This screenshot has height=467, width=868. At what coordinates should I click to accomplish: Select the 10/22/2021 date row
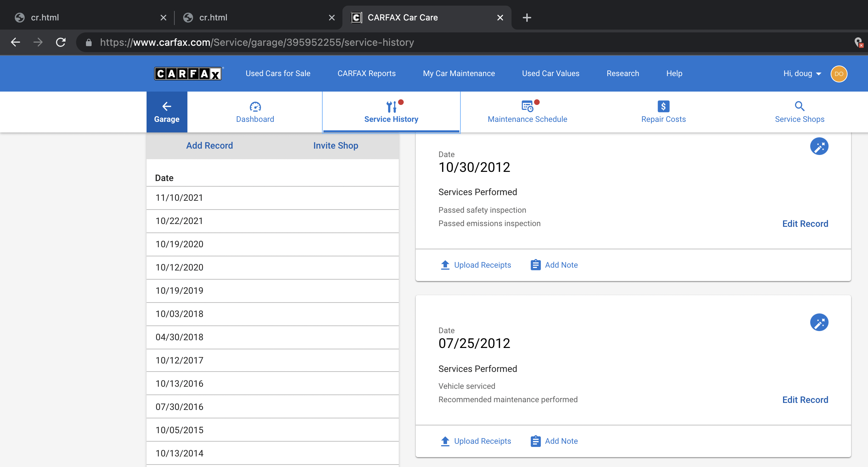click(x=273, y=221)
